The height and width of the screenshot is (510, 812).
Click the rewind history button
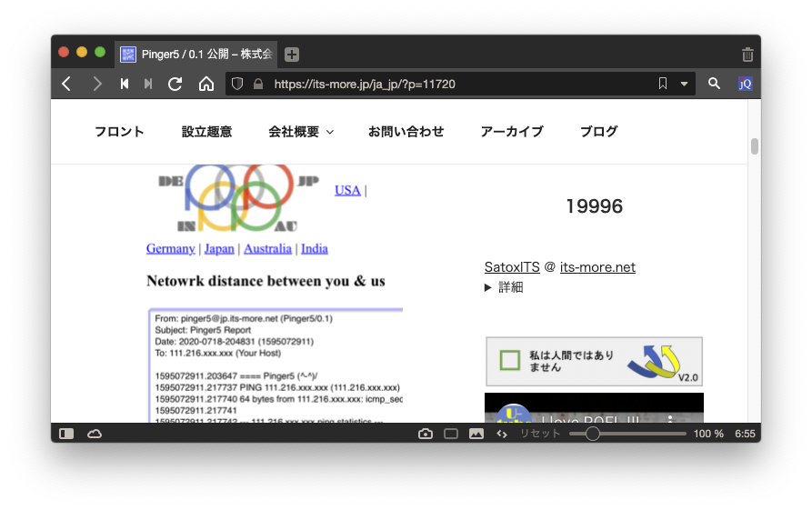(x=125, y=84)
